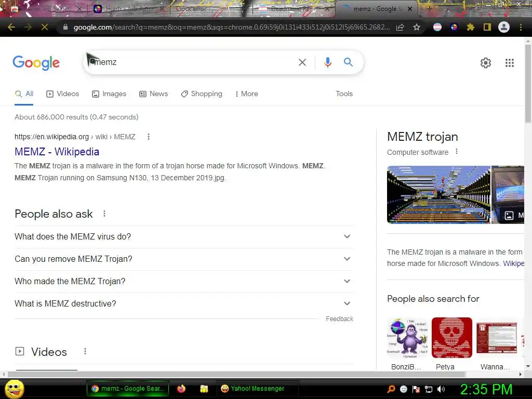Image resolution: width=532 pixels, height=399 pixels.
Task: Expand 'Who made the MEMZ Trojan?'
Action: 183,281
